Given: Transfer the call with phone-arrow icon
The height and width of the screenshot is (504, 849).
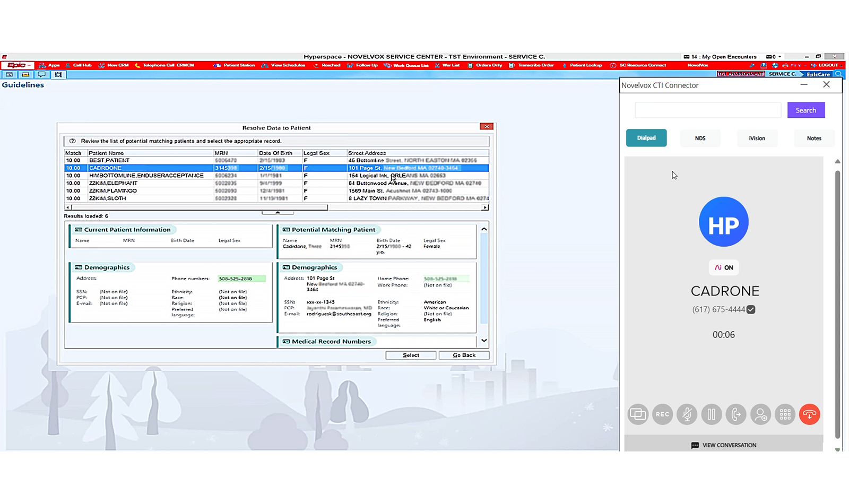Looking at the screenshot, I should 736,414.
